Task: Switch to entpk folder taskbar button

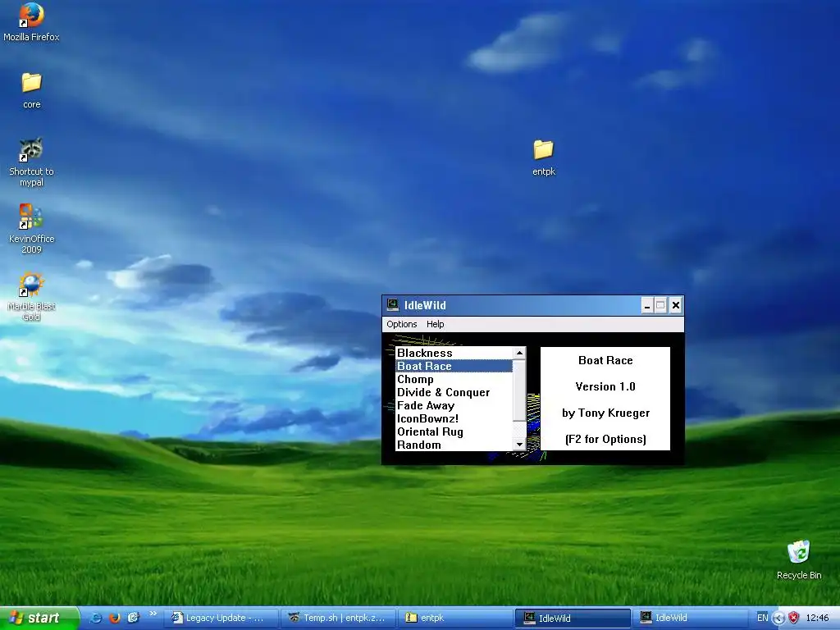Action: pyautogui.click(x=454, y=618)
